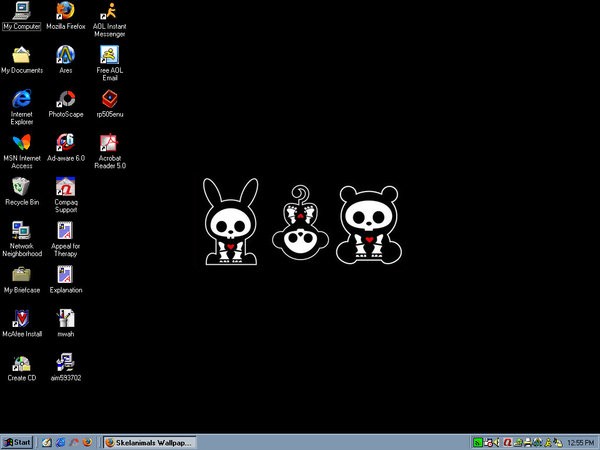Select the Recycle Bin icon
The image size is (600, 450).
click(21, 191)
